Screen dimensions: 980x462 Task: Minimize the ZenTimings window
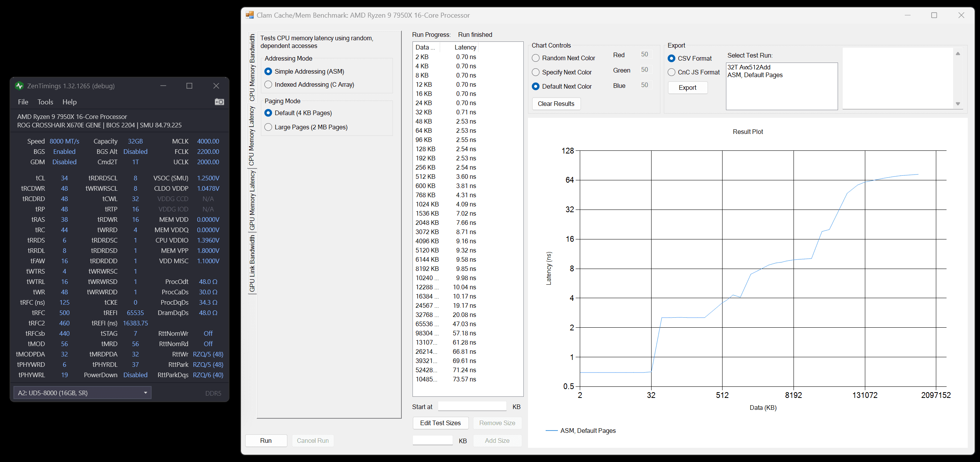click(163, 86)
